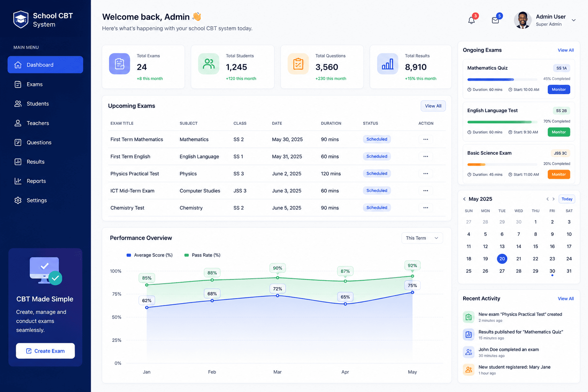Click the Results published activity icon
The image size is (588, 392).
469,335
